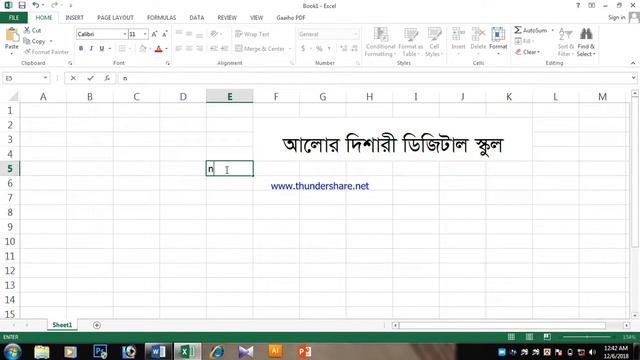Toggle Underline formatting
This screenshot has width=640, height=360.
[102, 49]
